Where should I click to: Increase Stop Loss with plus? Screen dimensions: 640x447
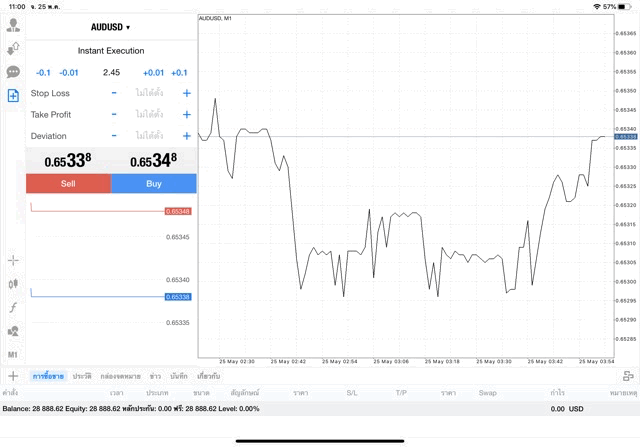coord(186,93)
